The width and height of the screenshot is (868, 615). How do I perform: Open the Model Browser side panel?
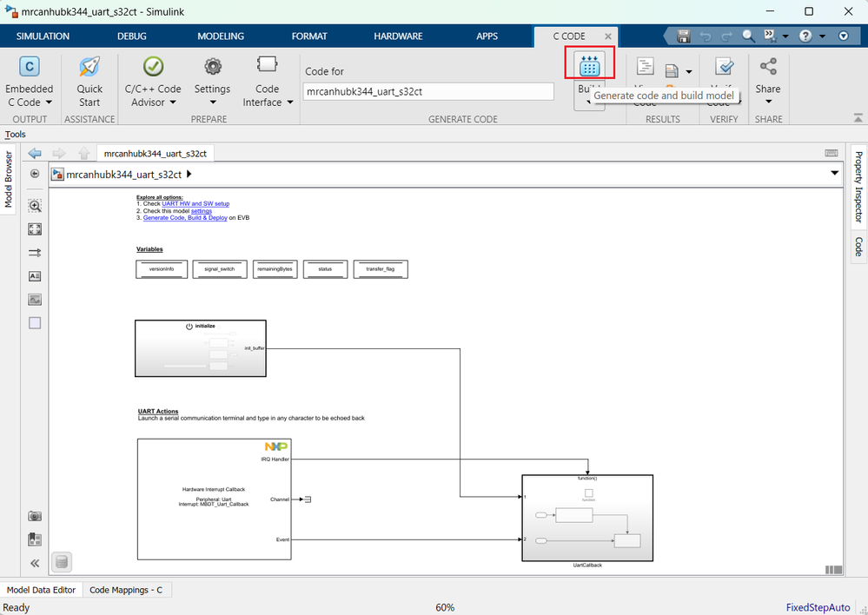point(9,179)
